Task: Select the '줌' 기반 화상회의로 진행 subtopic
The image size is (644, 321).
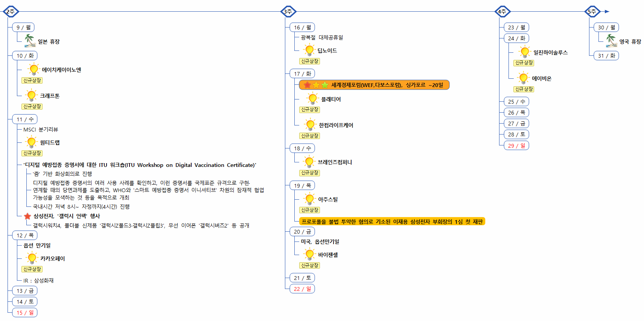Action: tap(62, 174)
